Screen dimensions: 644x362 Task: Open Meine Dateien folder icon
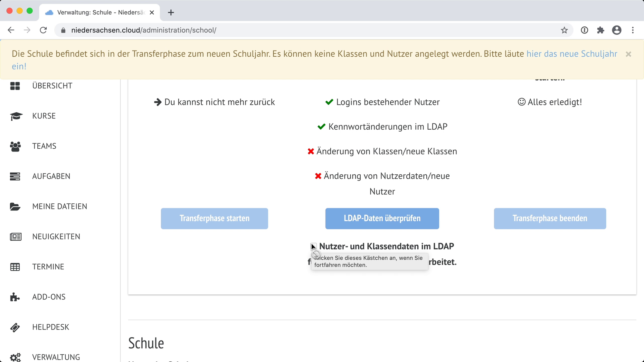pos(15,207)
